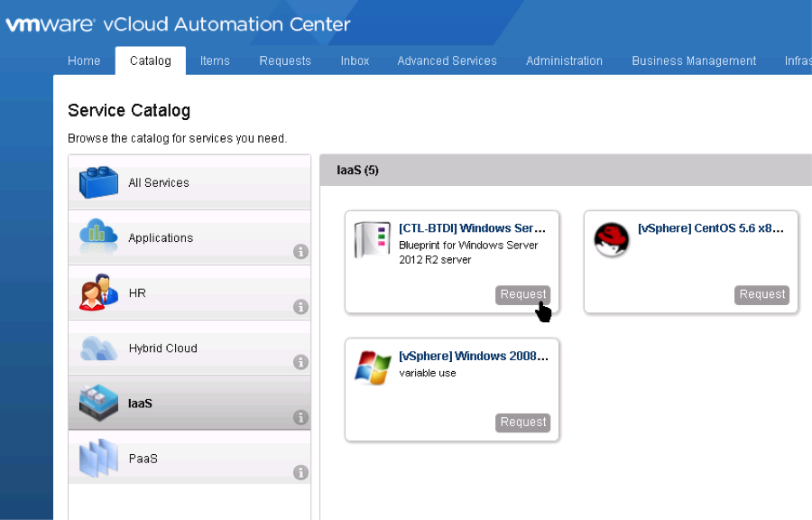Show info for HR service
This screenshot has width=812, height=520.
point(300,307)
